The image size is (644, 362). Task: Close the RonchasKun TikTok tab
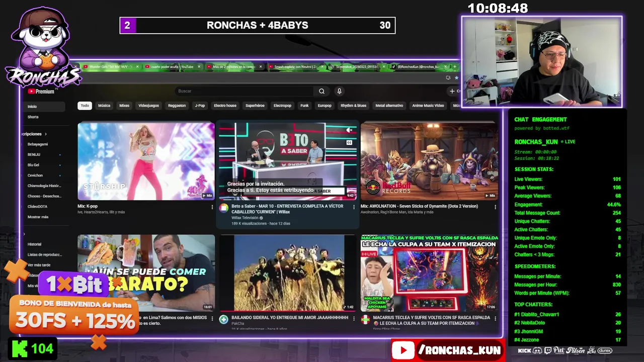coord(445,66)
